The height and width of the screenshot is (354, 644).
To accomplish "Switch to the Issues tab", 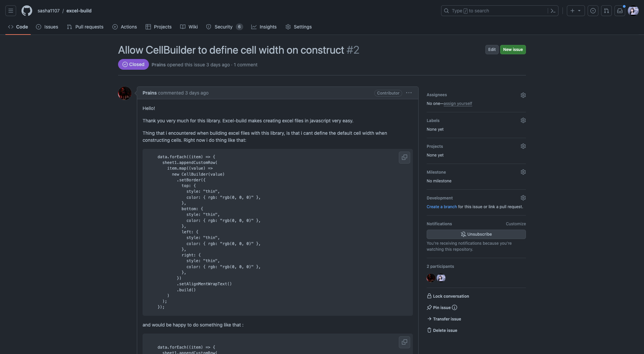I will 47,27.
